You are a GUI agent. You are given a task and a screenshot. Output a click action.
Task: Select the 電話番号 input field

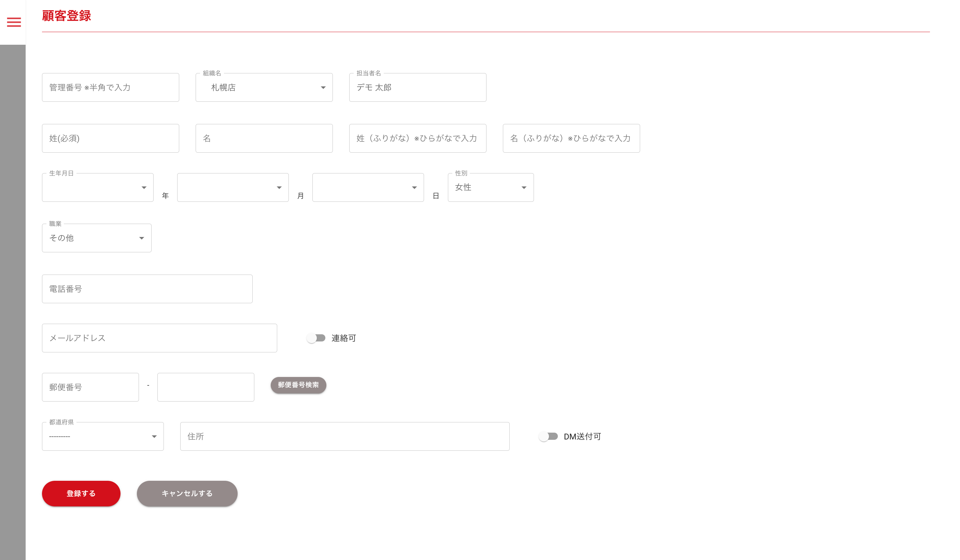click(147, 289)
